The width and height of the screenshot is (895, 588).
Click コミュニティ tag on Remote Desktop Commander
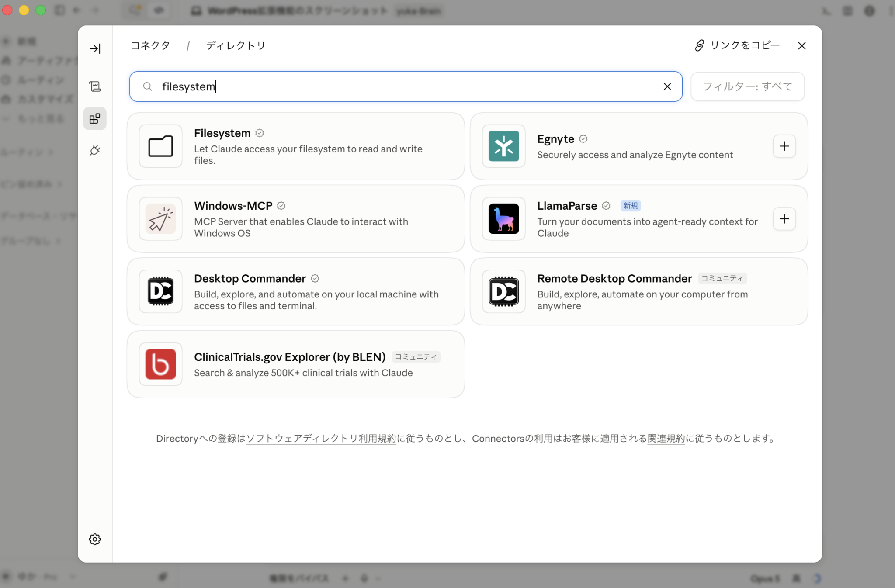click(722, 278)
